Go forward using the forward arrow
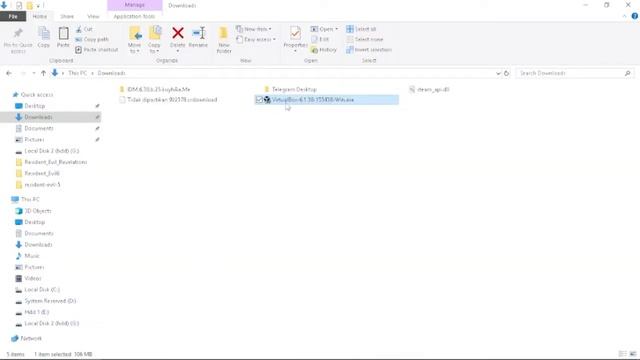 coord(23,73)
